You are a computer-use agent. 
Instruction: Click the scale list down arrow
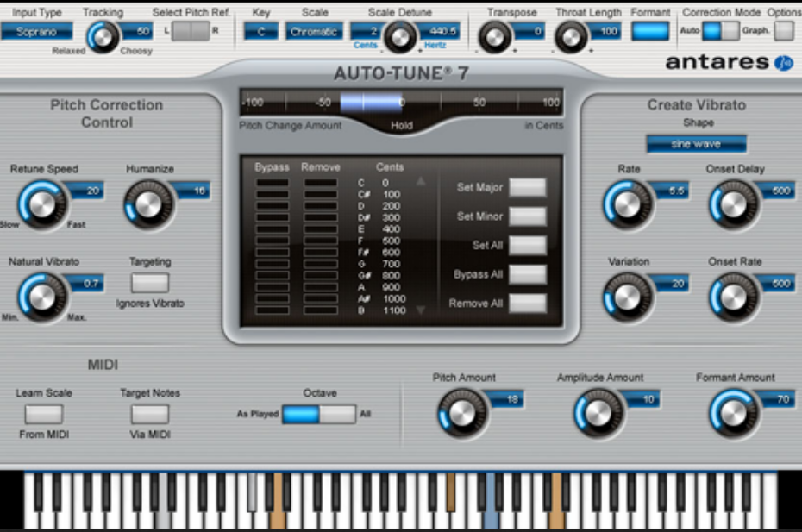point(421,310)
